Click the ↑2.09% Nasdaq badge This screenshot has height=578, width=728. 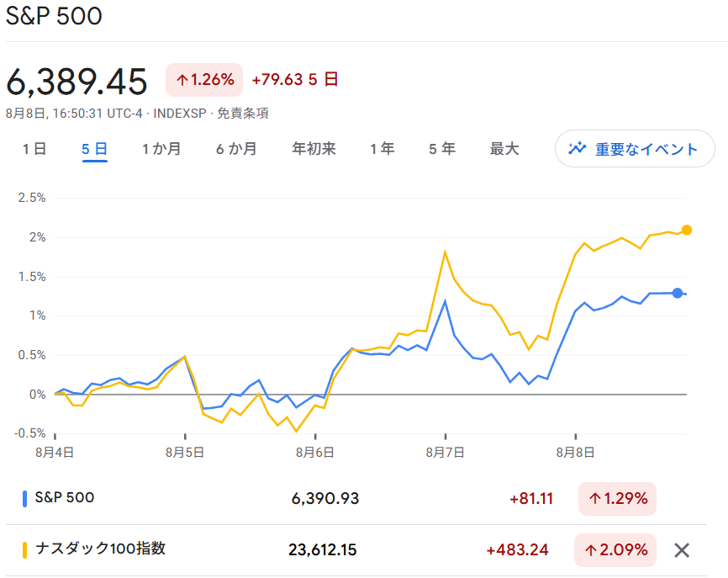[615, 550]
